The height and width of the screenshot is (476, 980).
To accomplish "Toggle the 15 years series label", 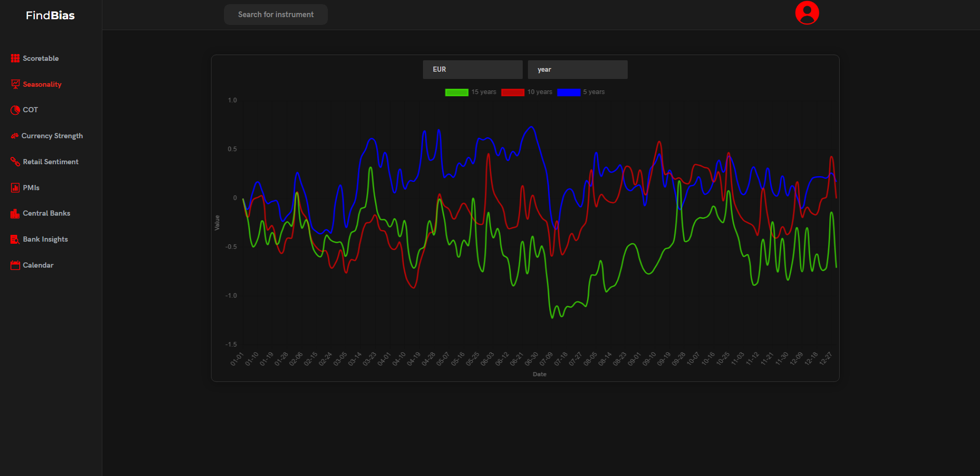I will [483, 92].
